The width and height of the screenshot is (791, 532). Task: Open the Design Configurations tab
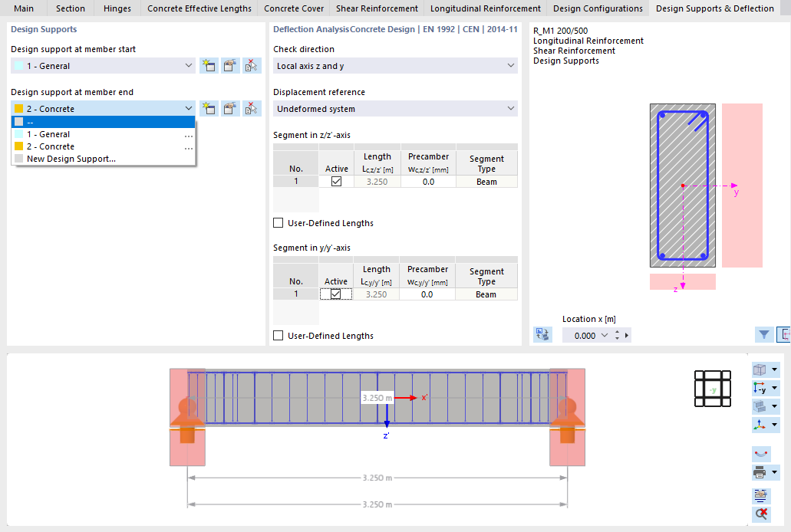click(598, 8)
